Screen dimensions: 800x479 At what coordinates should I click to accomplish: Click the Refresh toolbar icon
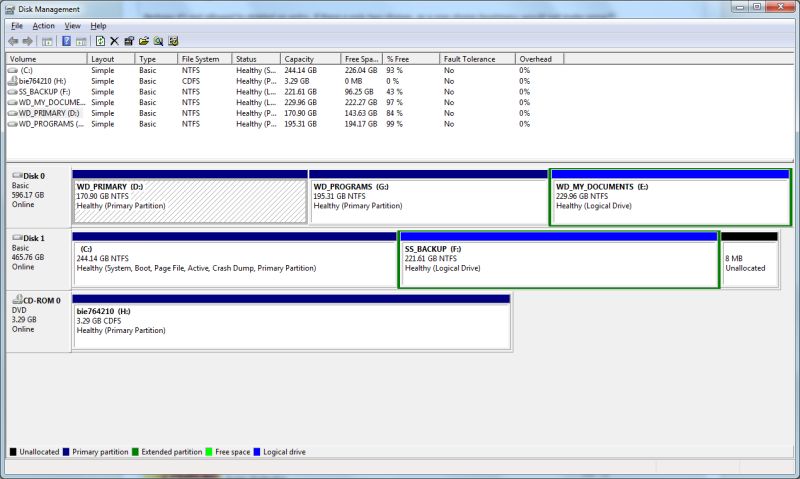click(x=101, y=41)
